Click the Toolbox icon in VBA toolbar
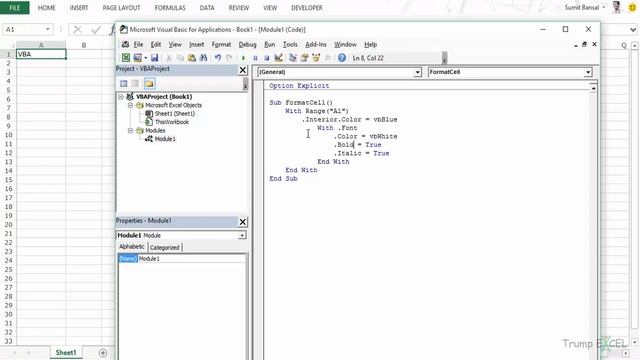The width and height of the screenshot is (640, 360). tap(327, 58)
